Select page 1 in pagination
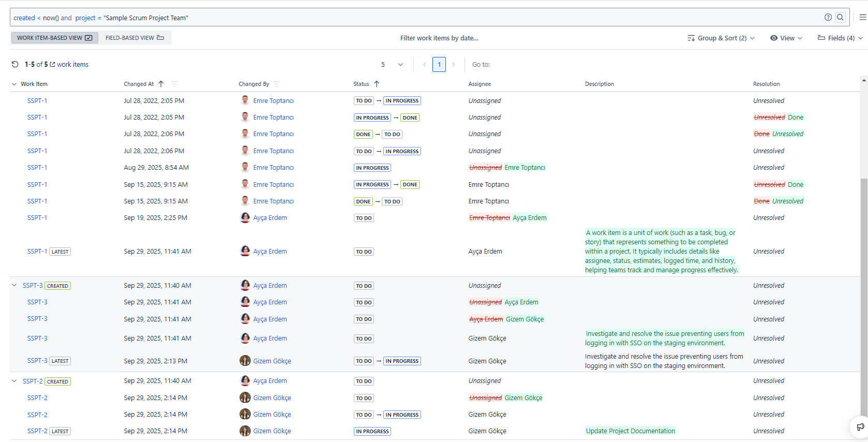Screen dimensions: 868x442 coord(439,65)
